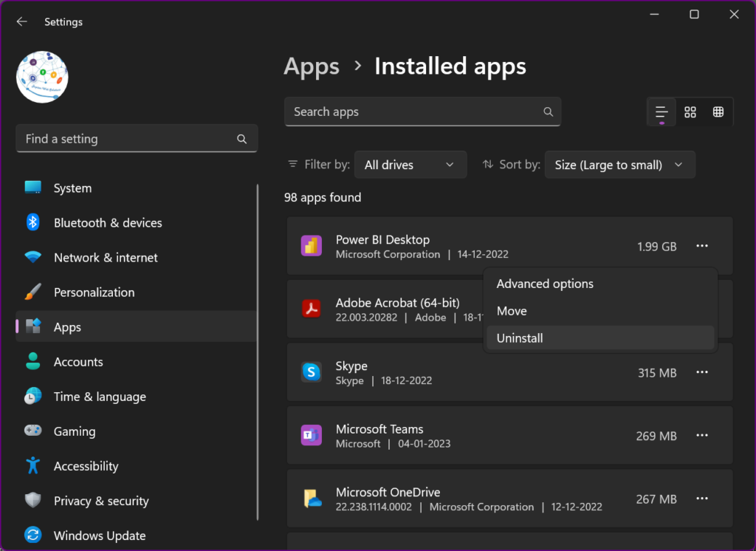Go back with the Settings back arrow

(21, 21)
